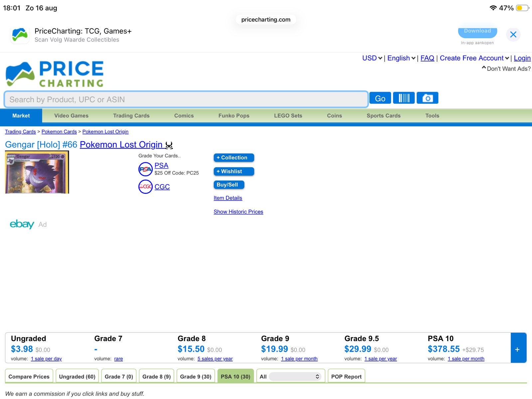Open the English language dropdown

coord(401,58)
